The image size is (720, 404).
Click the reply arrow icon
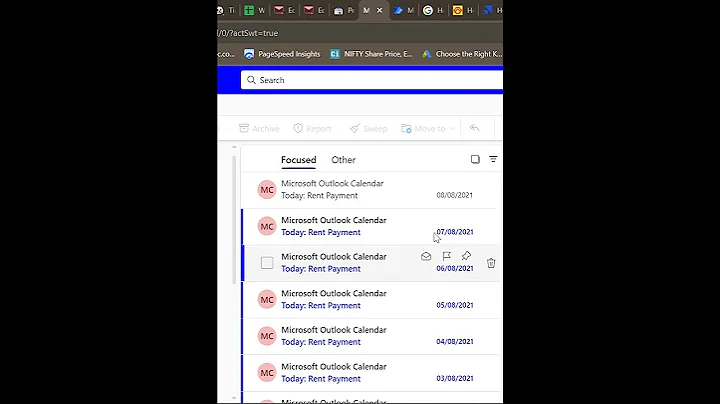474,128
